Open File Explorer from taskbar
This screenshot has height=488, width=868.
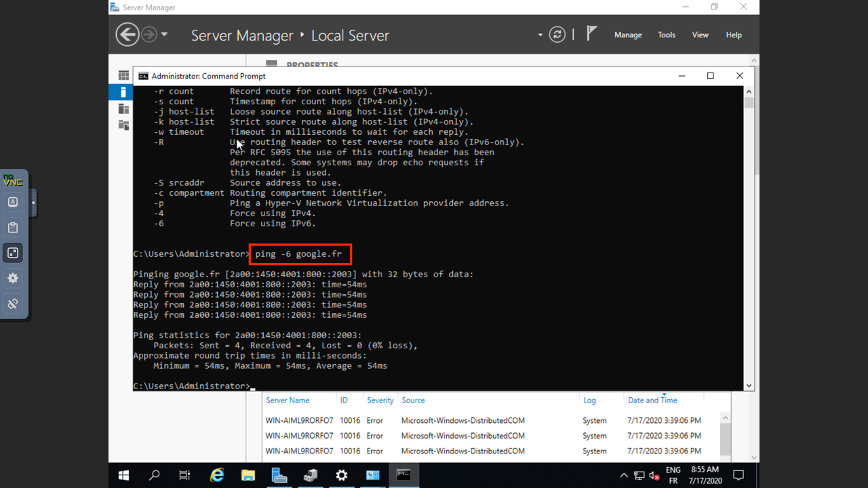click(x=248, y=475)
